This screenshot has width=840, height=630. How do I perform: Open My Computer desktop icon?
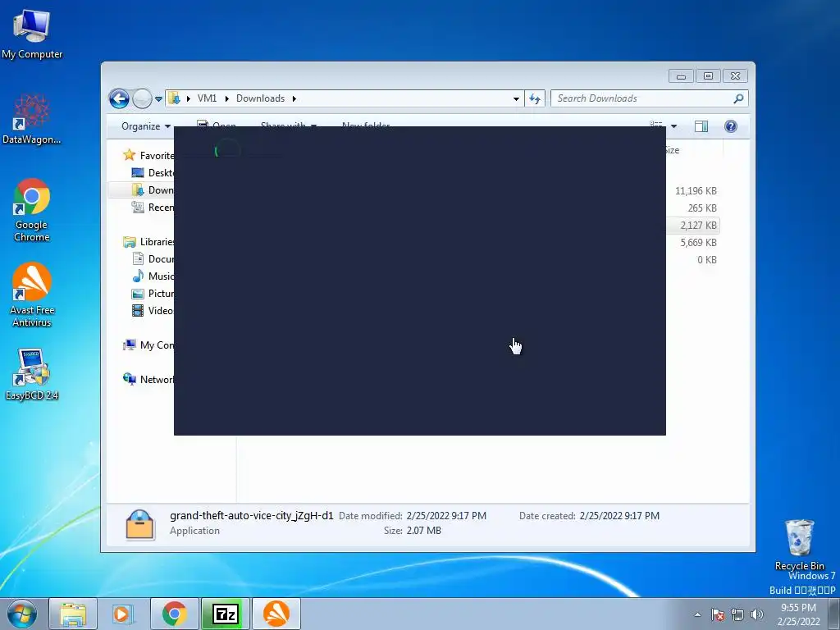[32, 34]
